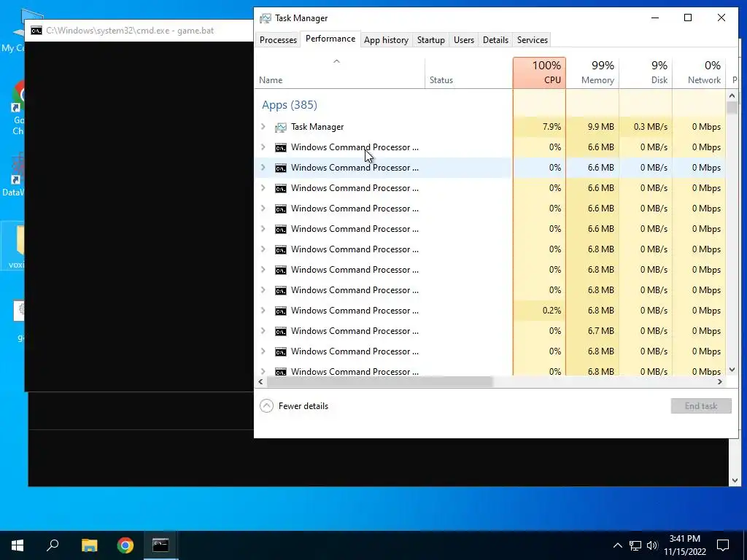Sort processes by the 99% Memory column
Viewport: 747px width, 560px height.
click(592, 73)
